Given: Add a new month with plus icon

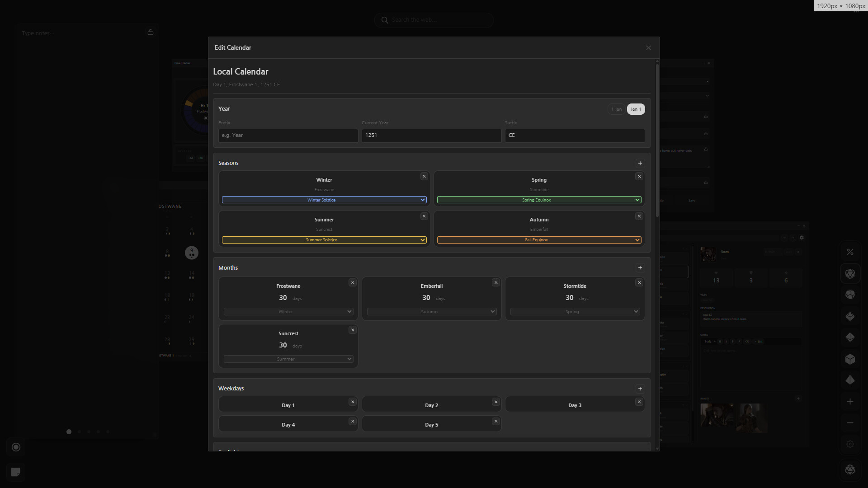Looking at the screenshot, I should click(640, 268).
